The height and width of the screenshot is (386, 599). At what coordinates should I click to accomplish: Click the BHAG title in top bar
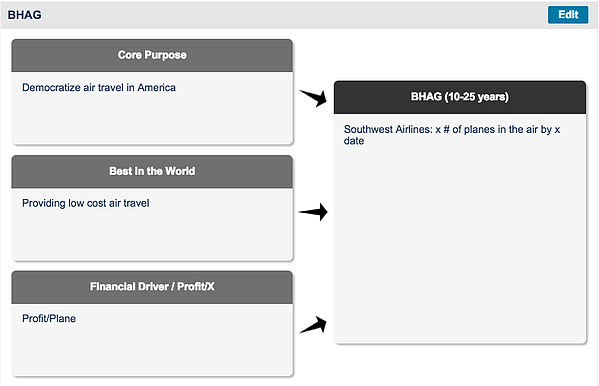click(x=24, y=15)
